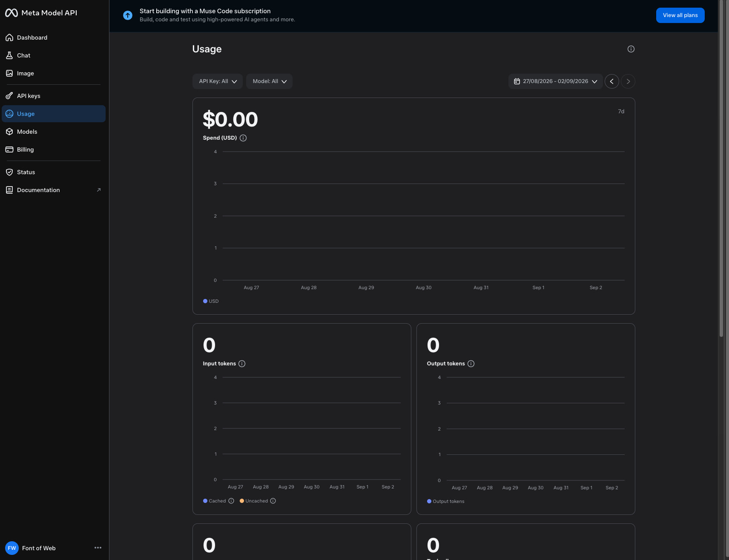729x560 pixels.
Task: Open the info icon next to Usage heading
Action: click(x=631, y=49)
